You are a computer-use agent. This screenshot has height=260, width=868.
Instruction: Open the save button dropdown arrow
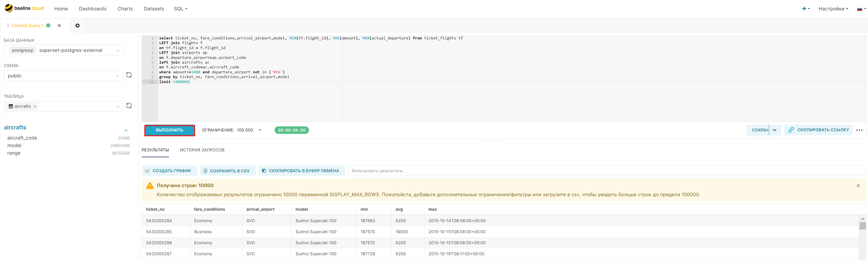pyautogui.click(x=775, y=130)
